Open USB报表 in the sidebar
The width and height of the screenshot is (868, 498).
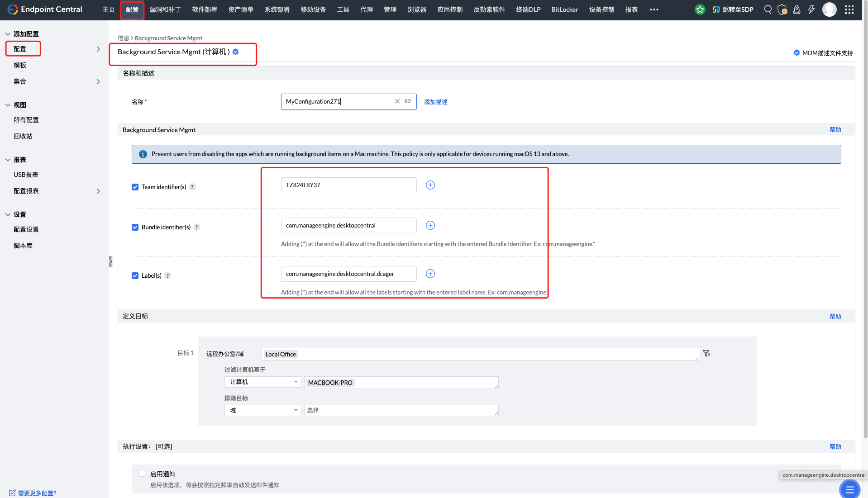click(26, 175)
